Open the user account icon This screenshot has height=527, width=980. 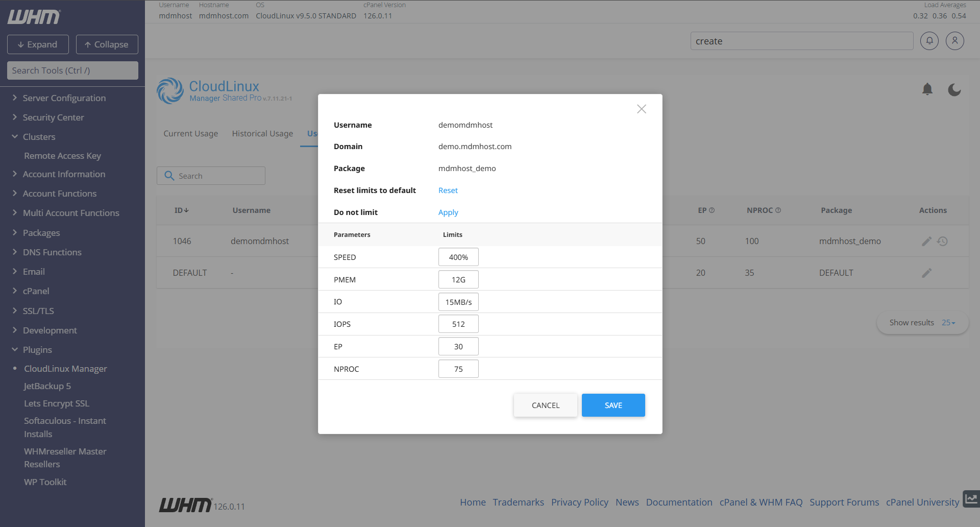954,40
